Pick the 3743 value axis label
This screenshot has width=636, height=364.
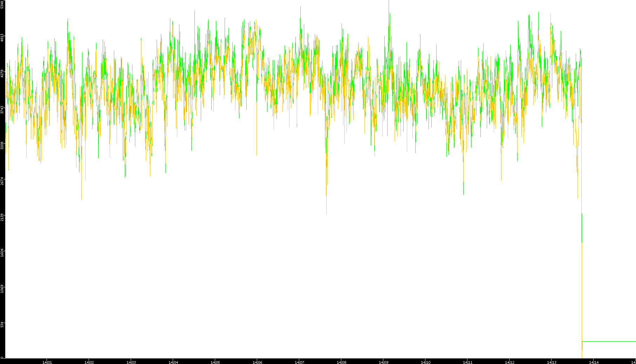click(x=2, y=110)
